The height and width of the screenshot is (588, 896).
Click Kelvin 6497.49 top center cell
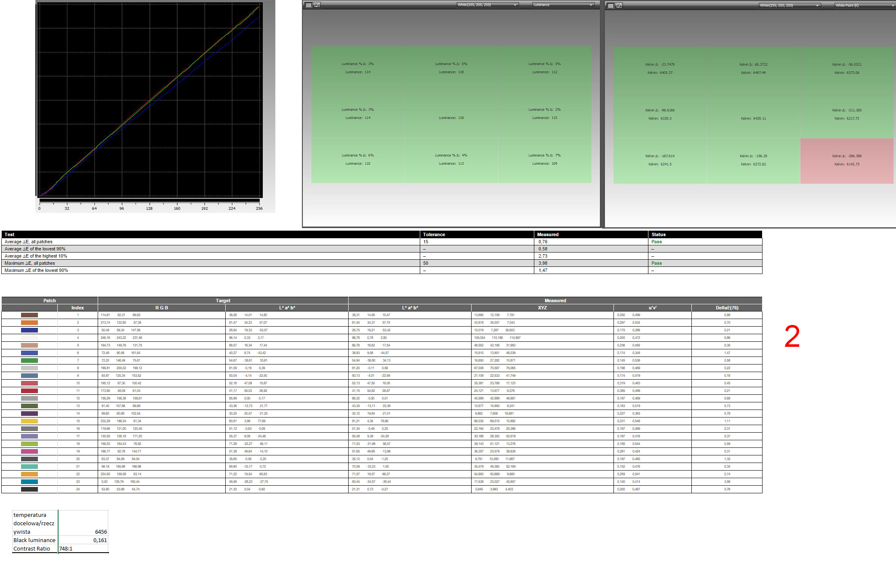[753, 69]
